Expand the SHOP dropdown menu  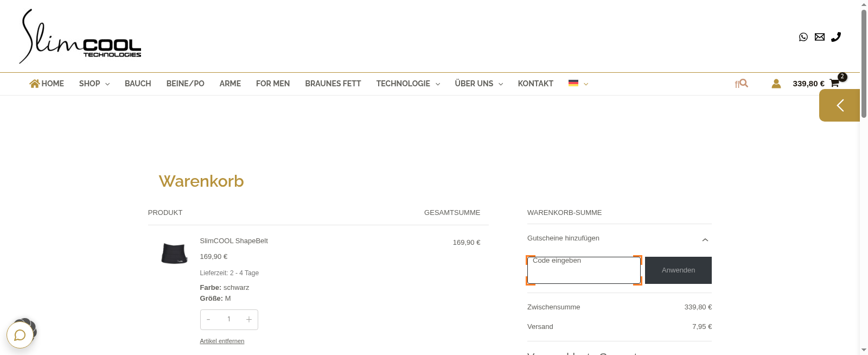click(x=94, y=84)
